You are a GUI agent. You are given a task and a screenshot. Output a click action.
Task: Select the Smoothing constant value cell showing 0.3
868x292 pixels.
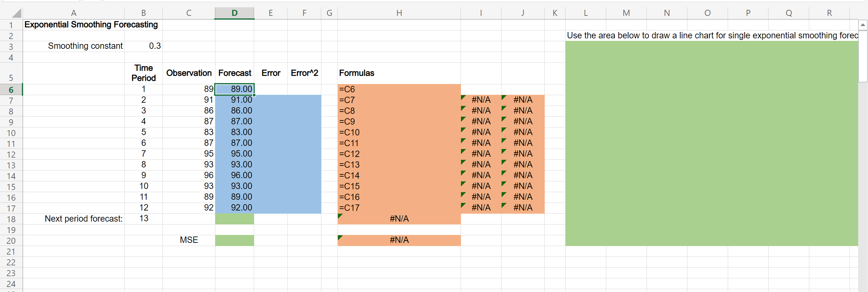click(143, 46)
